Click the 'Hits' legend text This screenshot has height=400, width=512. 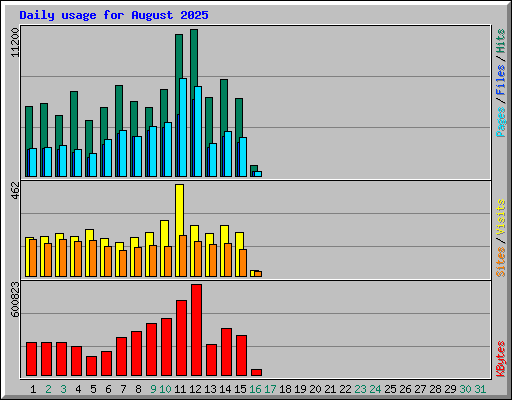pyautogui.click(x=500, y=41)
